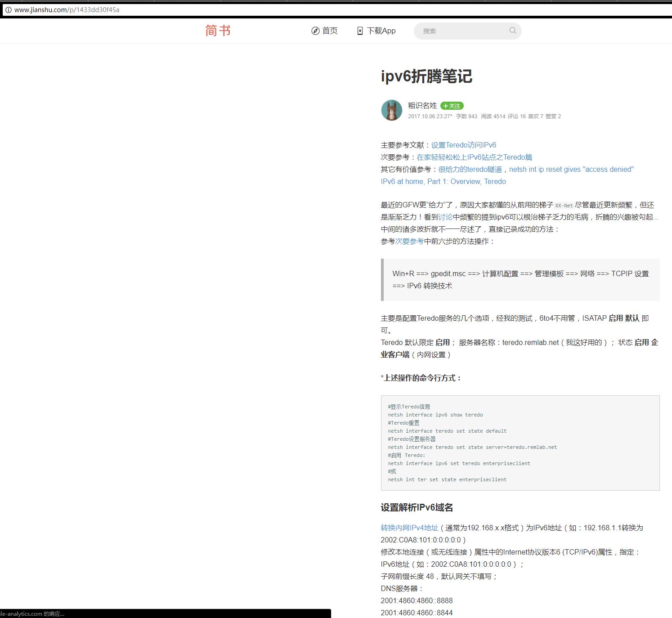Open the IPv6 at home Part 1 link
The height and width of the screenshot is (618, 672).
(x=443, y=181)
